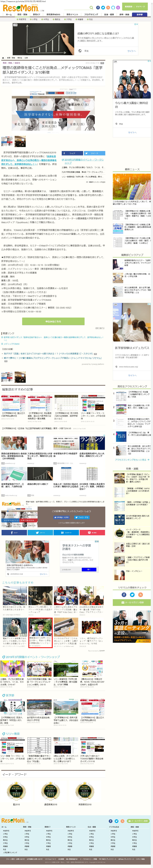Click the ランキング 大学ランキング thumbnail

[92, 443]
